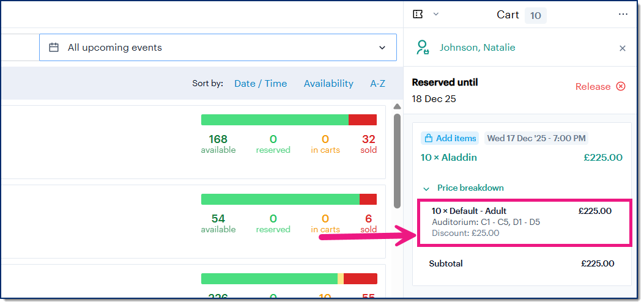Viewport: 644px width, 305px height.
Task: Click the availability bar with 54 available
Action: (x=289, y=199)
